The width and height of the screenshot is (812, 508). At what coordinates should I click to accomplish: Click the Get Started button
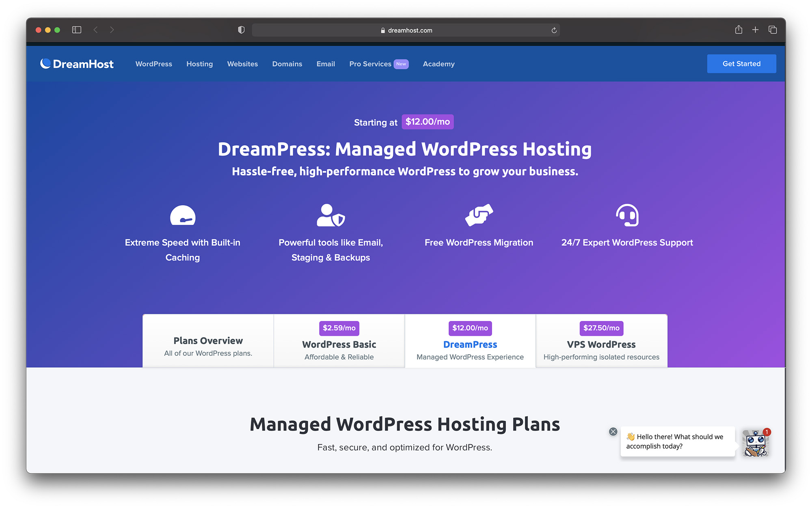tap(741, 64)
